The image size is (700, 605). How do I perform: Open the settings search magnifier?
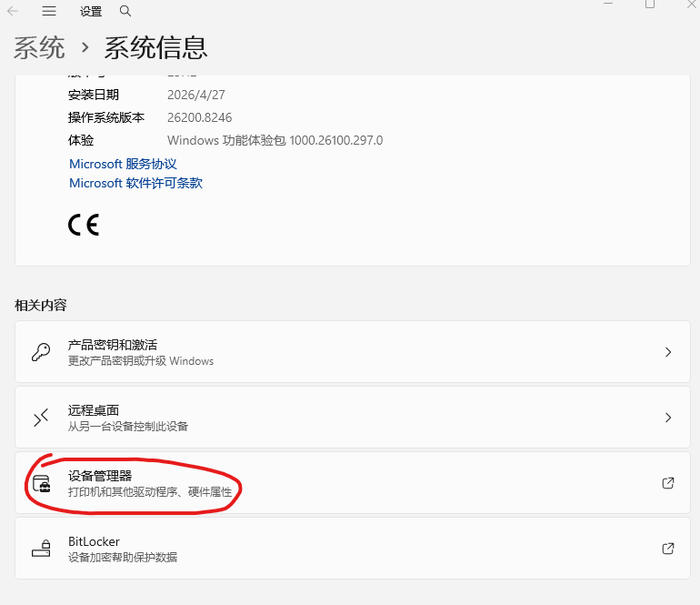pyautogui.click(x=125, y=11)
